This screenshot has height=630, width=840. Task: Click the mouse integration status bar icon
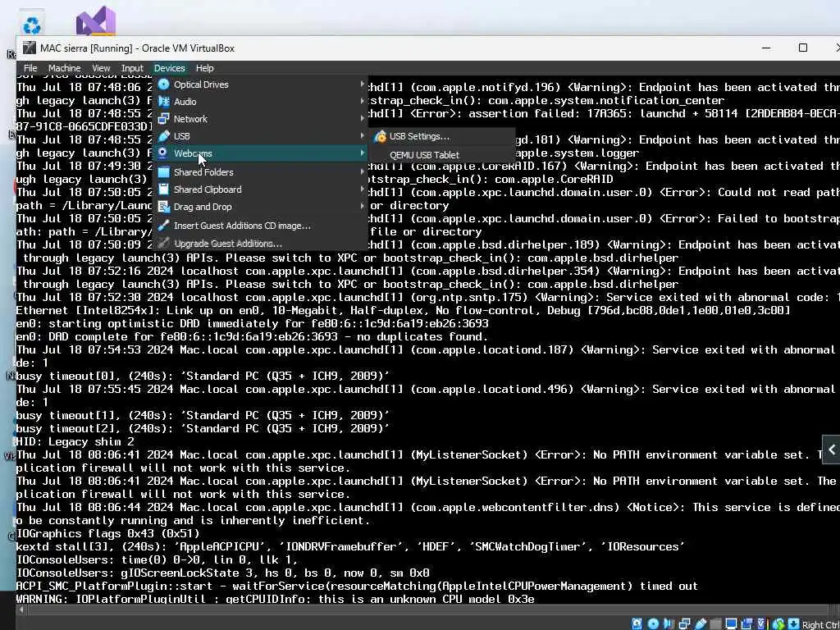pyautogui.click(x=778, y=623)
